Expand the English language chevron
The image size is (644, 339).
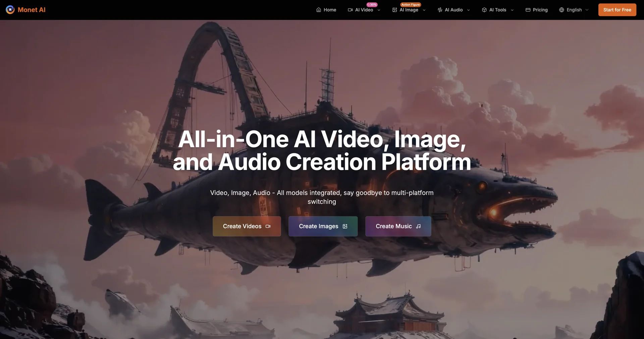pos(587,10)
